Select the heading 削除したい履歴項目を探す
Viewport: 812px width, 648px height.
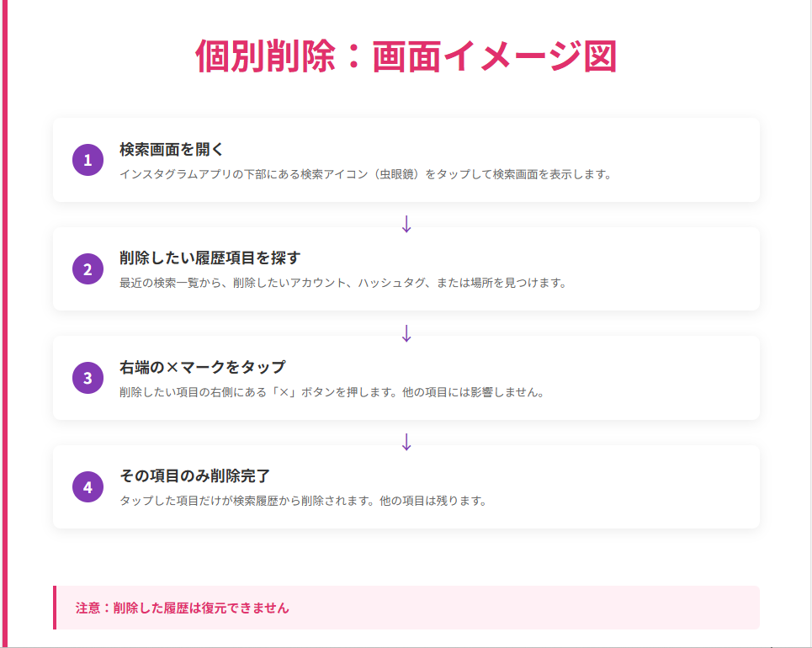click(x=210, y=258)
